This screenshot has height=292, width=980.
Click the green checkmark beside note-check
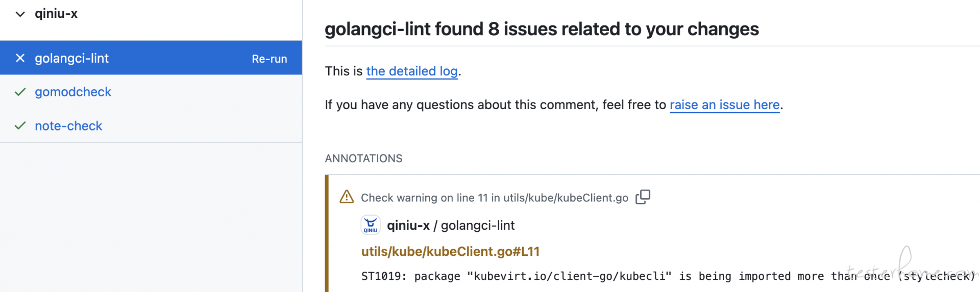[x=20, y=126]
